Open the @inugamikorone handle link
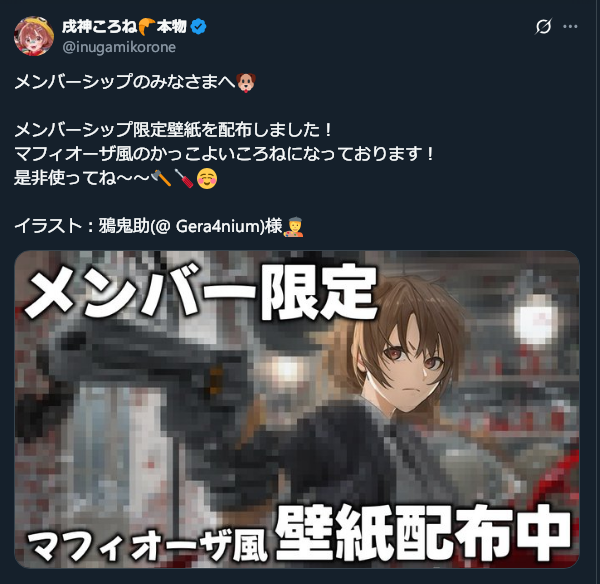600x584 pixels. [x=119, y=47]
